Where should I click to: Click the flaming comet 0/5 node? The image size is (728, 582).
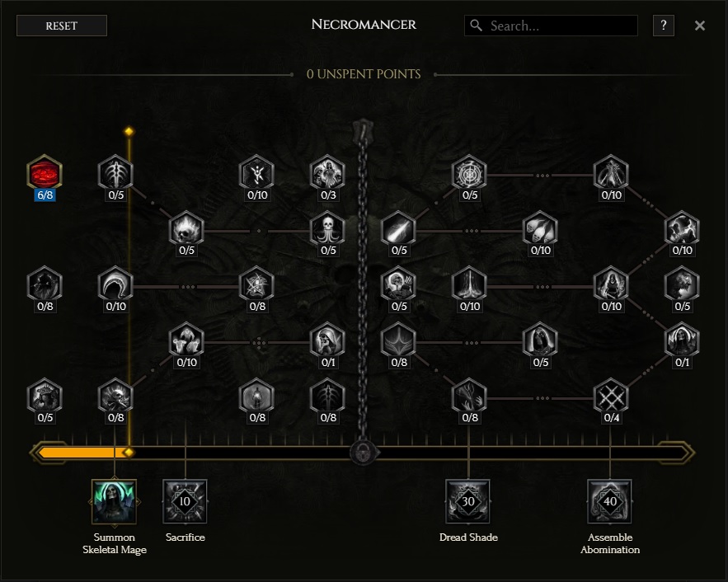click(399, 229)
